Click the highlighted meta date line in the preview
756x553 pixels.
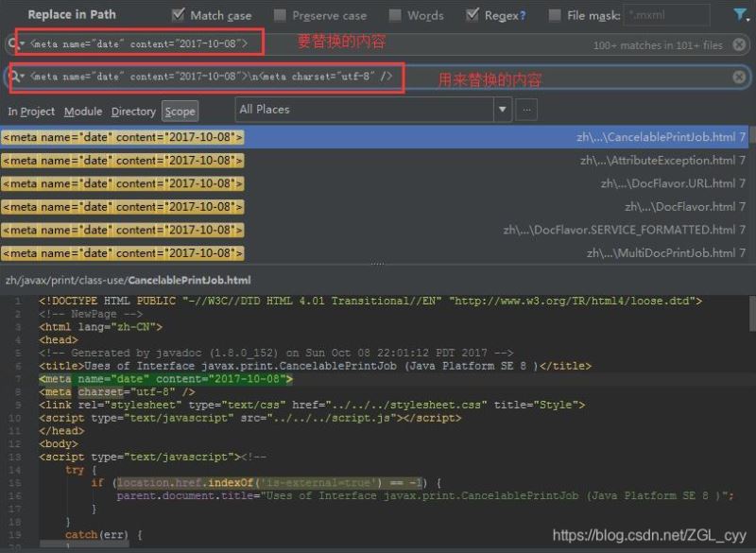point(165,379)
